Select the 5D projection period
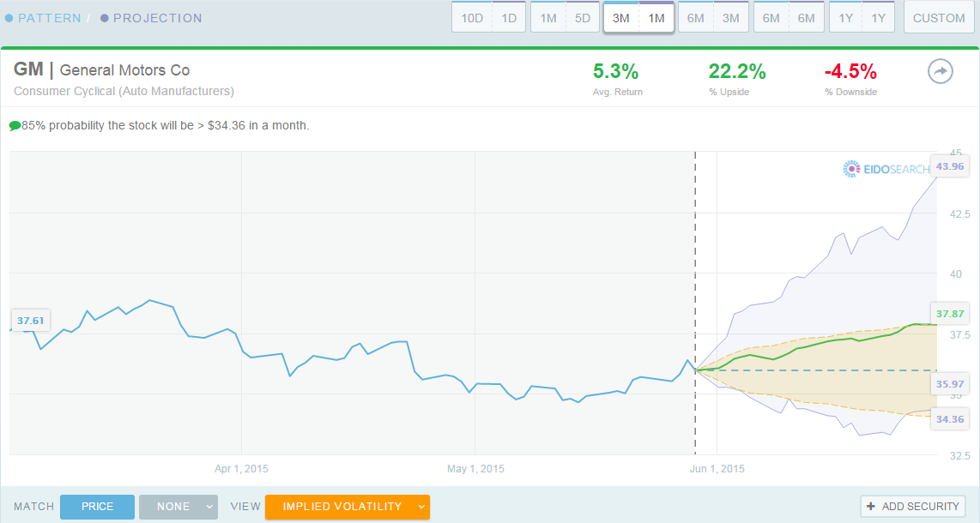The height and width of the screenshot is (523, 980). click(x=583, y=18)
